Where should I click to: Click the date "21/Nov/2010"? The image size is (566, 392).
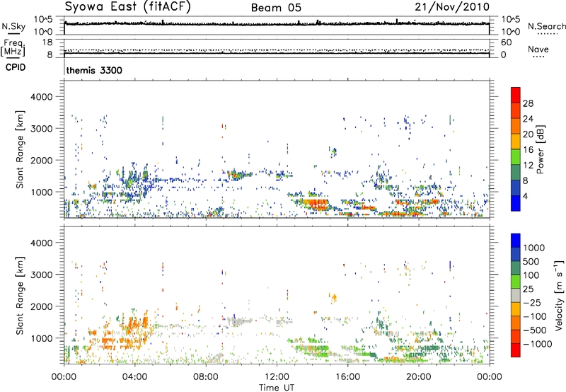point(452,7)
